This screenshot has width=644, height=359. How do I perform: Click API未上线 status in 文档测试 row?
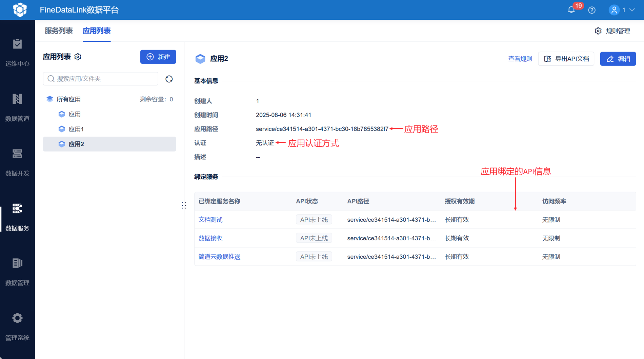pyautogui.click(x=314, y=220)
